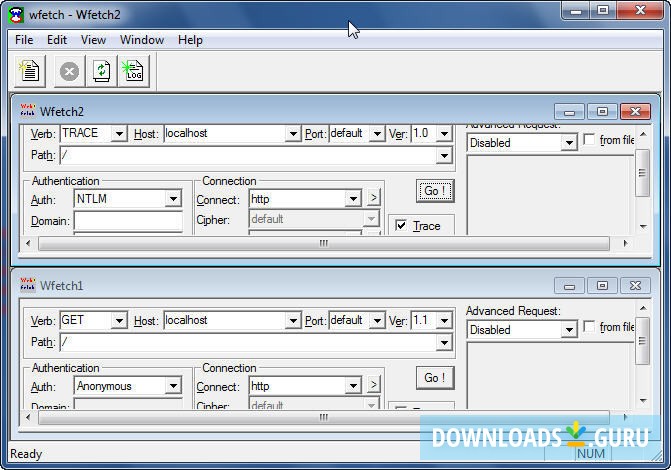This screenshot has height=470, width=671.
Task: Click the '>' button beside Connect in Wfetch2
Action: (x=373, y=198)
